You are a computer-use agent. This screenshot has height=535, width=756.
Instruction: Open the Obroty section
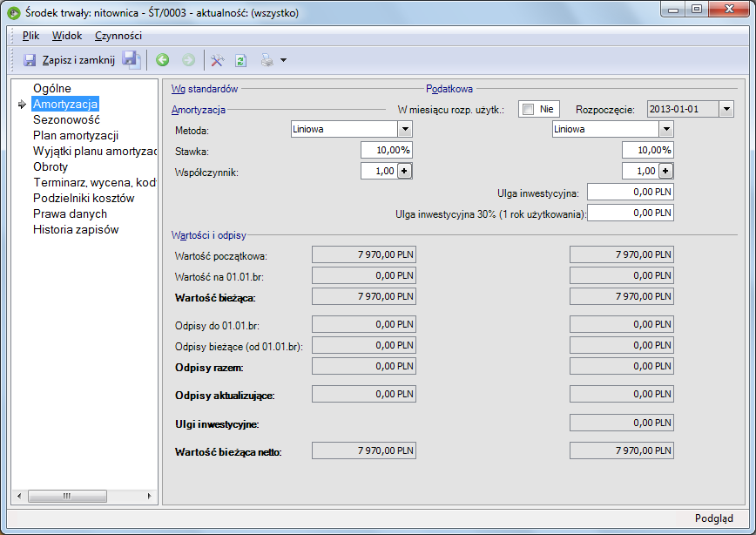pos(51,167)
